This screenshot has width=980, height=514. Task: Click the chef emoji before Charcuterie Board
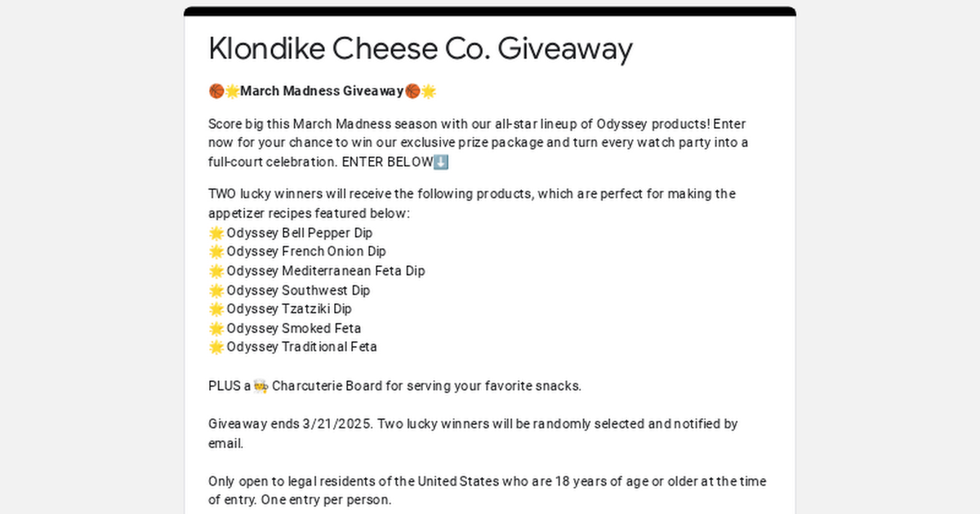coord(261,386)
